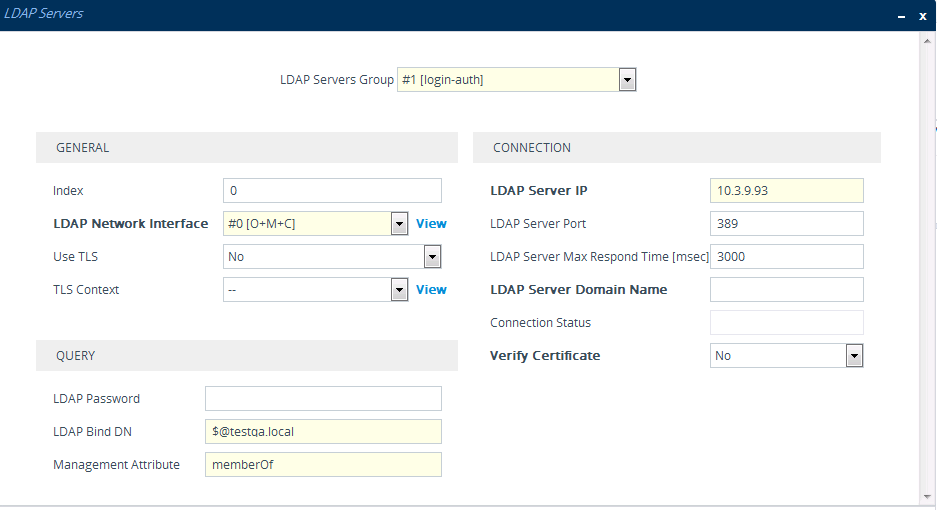Open the Use TLS dropdown

(x=432, y=257)
